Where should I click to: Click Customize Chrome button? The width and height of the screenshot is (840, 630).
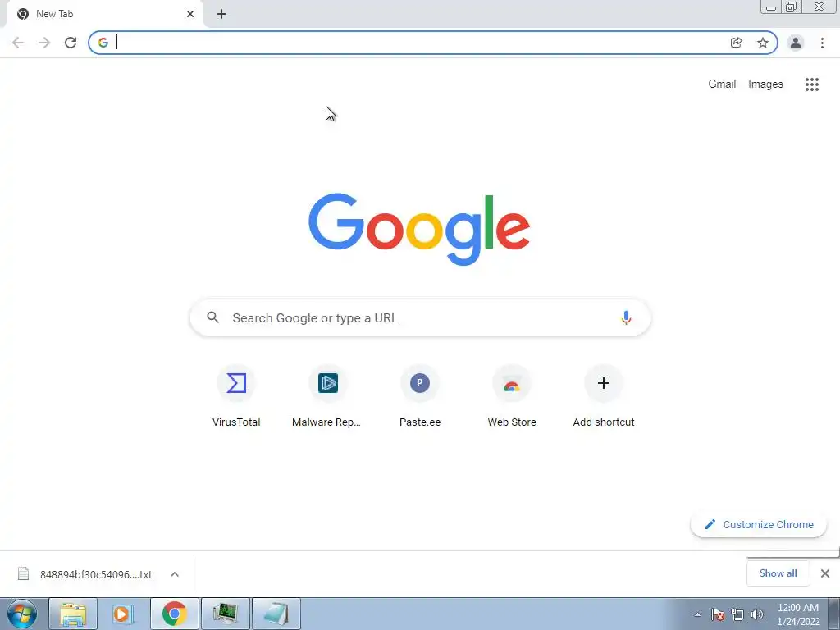pyautogui.click(x=759, y=524)
